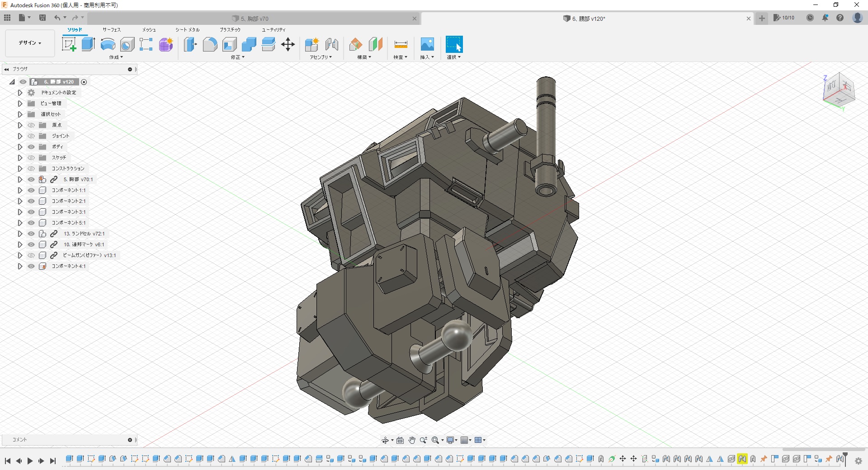Switch to the シート メタル tab
The image size is (868, 470).
tap(188, 30)
